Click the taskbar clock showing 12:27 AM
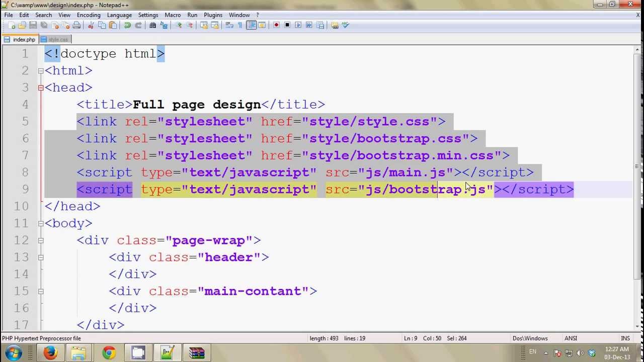Viewport: 644px width, 362px height. [617, 353]
